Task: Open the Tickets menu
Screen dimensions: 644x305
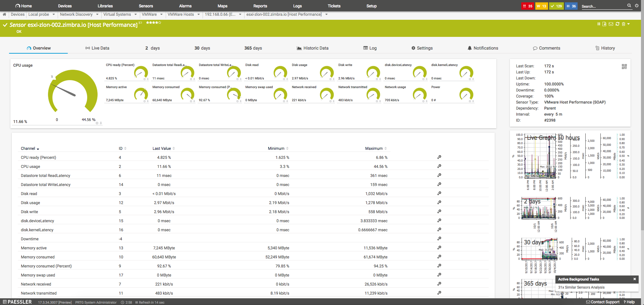Action: pos(334,6)
